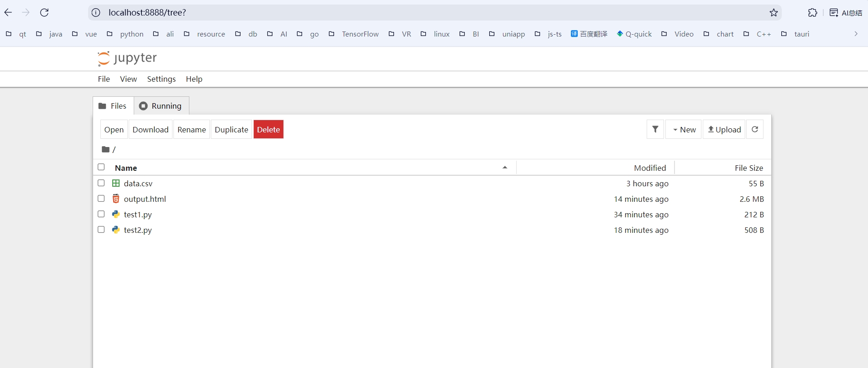Switch to the Running tab
Viewport: 868px width, 368px height.
point(162,106)
